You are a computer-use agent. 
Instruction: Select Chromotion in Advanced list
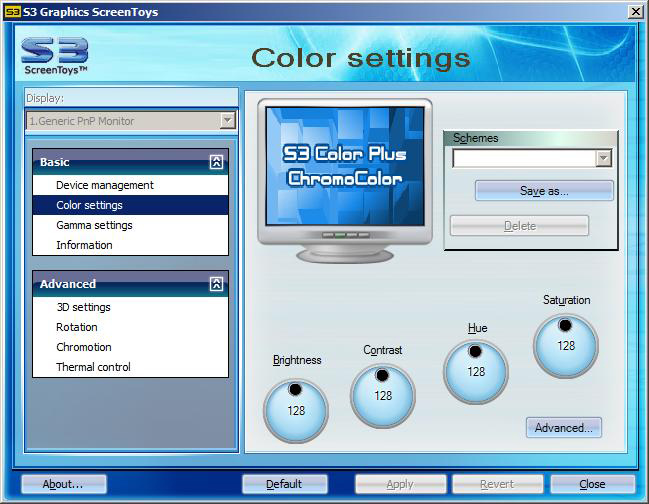[x=84, y=347]
